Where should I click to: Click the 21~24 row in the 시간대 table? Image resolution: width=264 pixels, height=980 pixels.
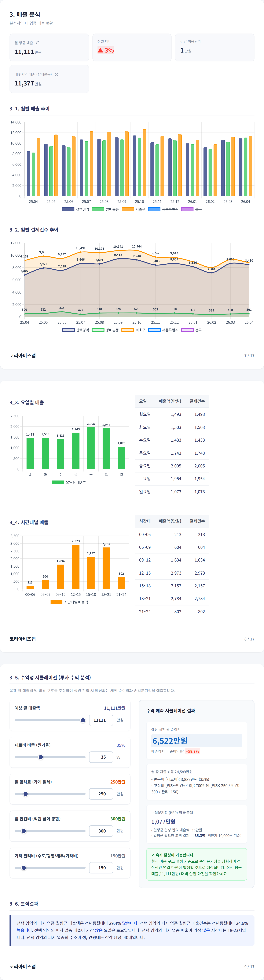[x=172, y=612]
